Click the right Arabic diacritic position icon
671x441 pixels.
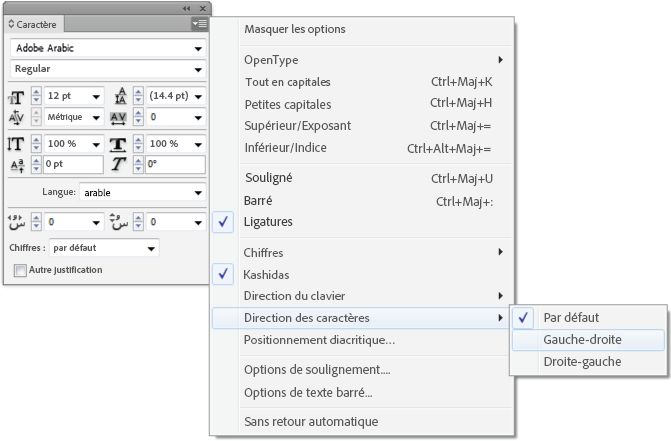[x=119, y=222]
